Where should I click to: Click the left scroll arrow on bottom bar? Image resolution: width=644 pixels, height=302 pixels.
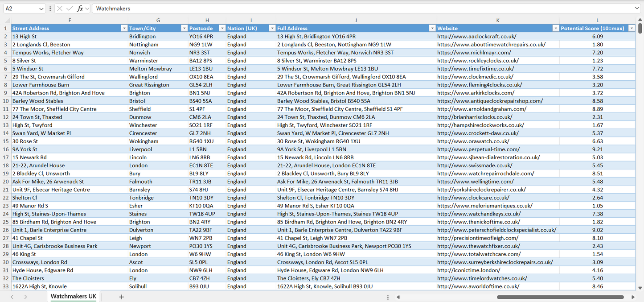(398, 297)
